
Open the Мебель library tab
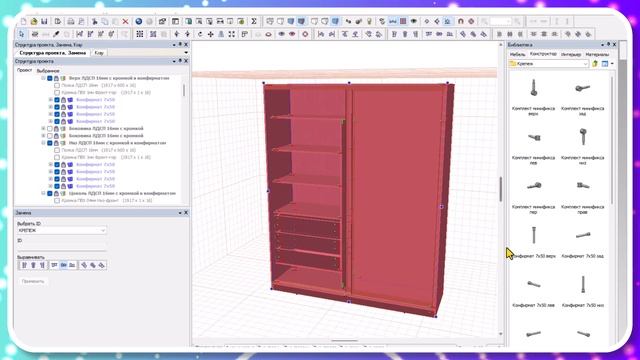(x=518, y=54)
